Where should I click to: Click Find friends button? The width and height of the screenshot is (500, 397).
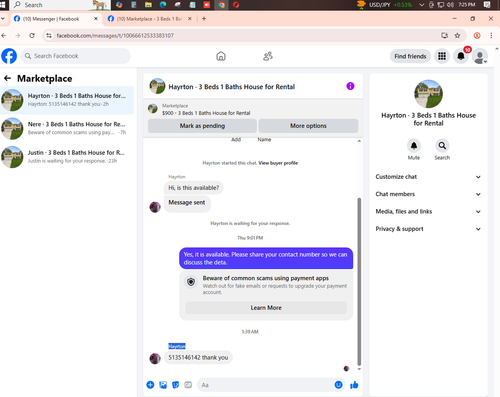click(x=410, y=56)
